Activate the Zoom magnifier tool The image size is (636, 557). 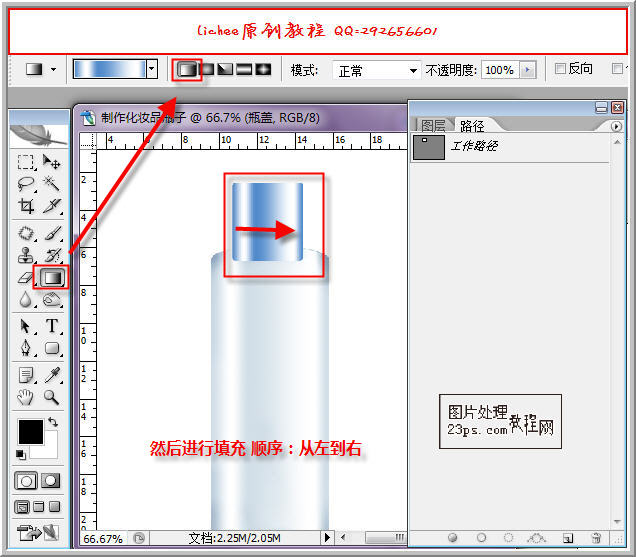52,397
